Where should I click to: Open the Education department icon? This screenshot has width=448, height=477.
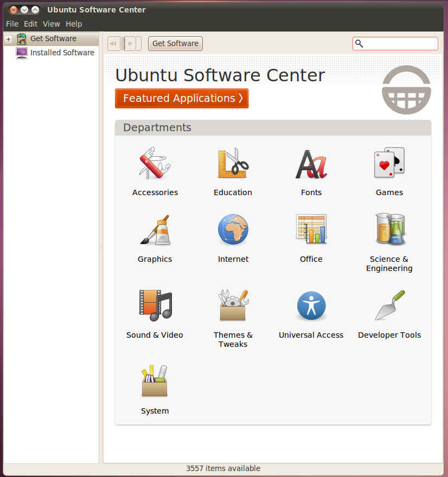[233, 163]
